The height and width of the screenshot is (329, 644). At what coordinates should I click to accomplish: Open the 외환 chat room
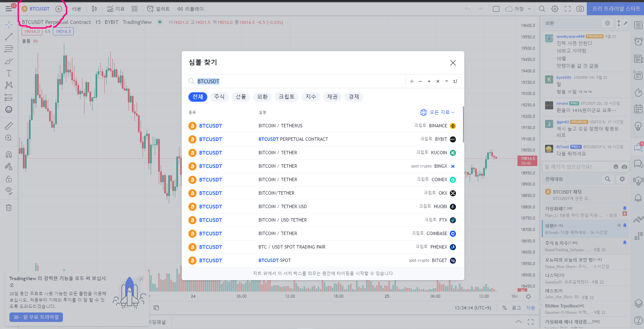pyautogui.click(x=585, y=229)
